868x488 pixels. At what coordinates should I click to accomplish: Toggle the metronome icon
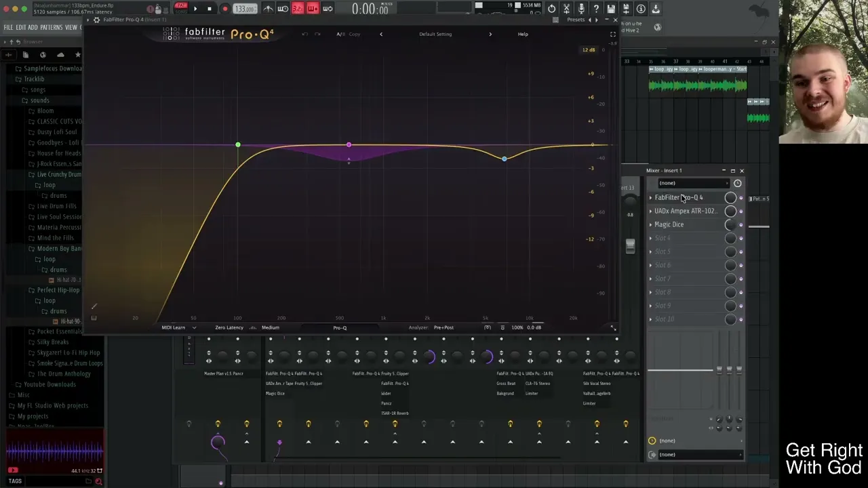pos(269,9)
